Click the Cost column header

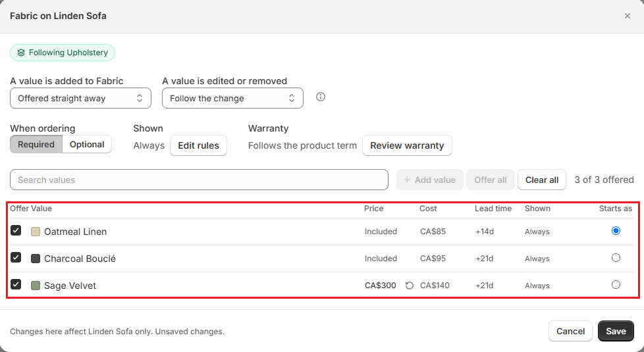coord(428,209)
